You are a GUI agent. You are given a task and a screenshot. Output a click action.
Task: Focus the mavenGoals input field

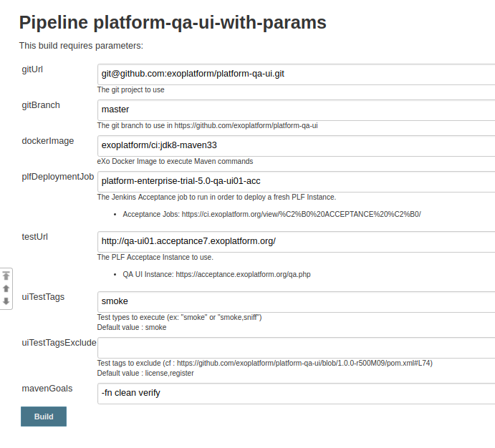tap(296, 393)
